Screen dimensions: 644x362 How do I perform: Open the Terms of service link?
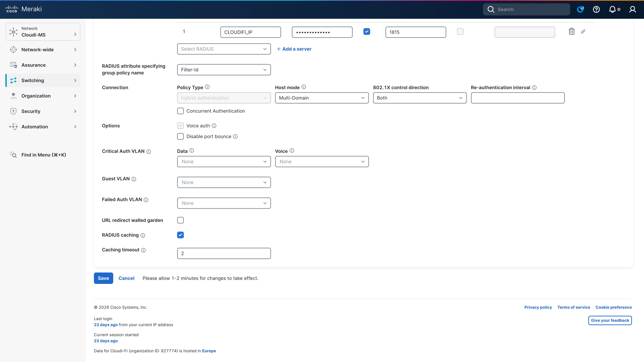pos(574,307)
